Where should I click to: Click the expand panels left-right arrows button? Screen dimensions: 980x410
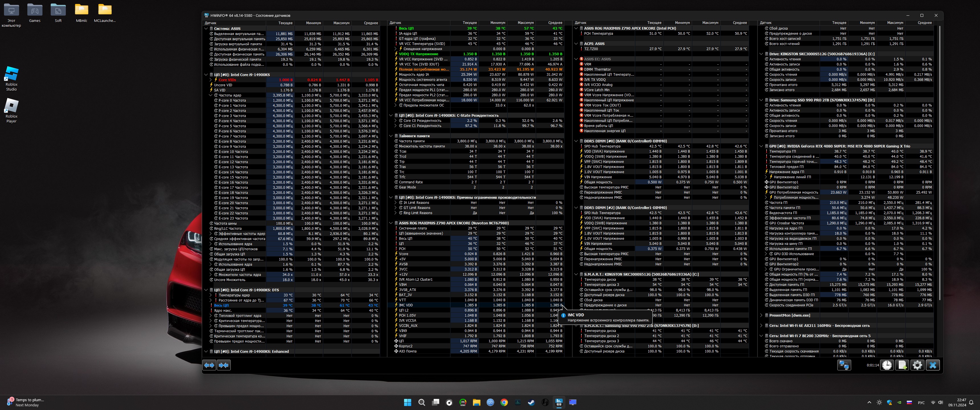pyautogui.click(x=209, y=365)
